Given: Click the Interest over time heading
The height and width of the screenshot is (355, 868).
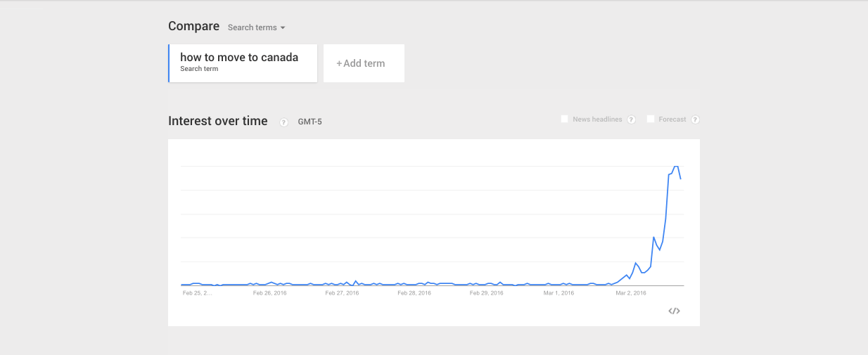Looking at the screenshot, I should [x=218, y=121].
